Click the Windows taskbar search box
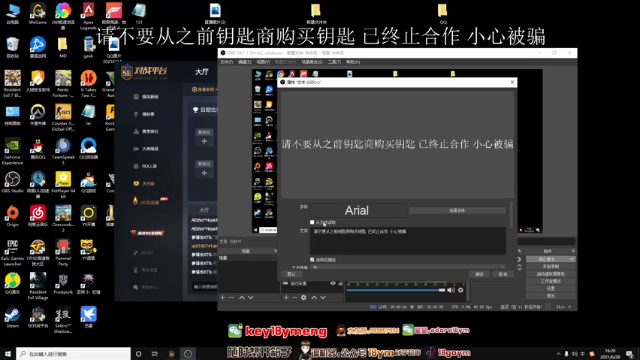This screenshot has width=640, height=360. tap(73, 354)
